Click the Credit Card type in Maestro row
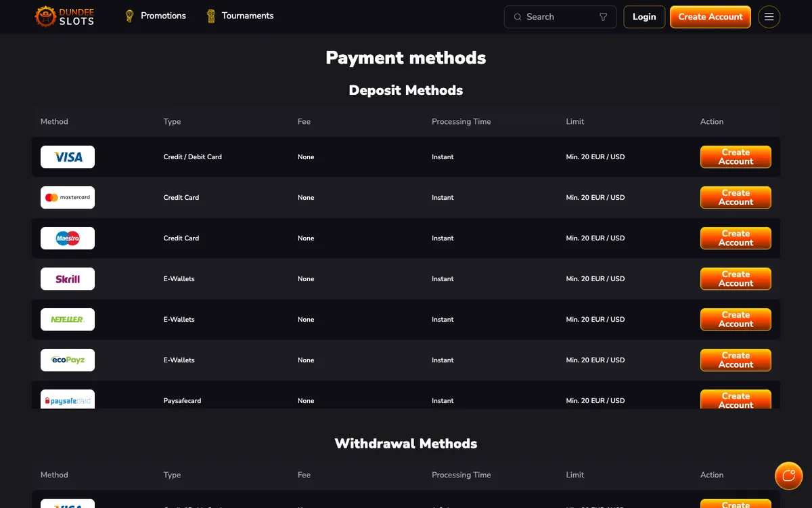 coord(181,238)
